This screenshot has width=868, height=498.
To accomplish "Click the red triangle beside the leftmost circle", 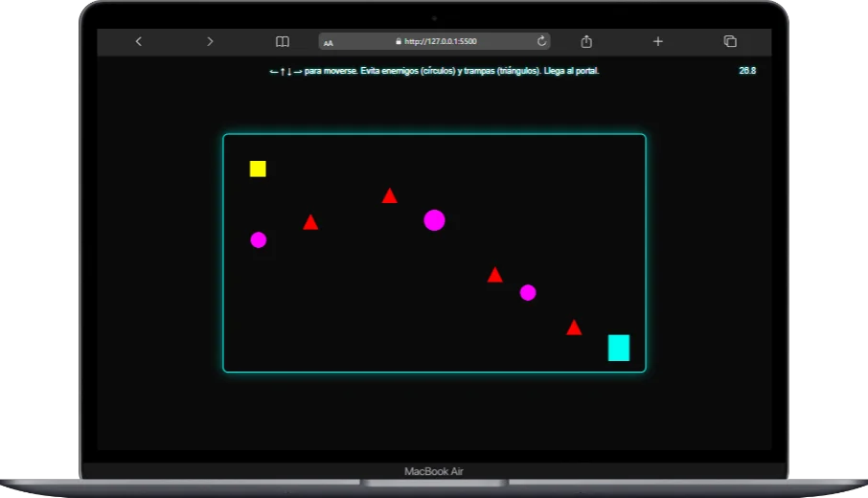I will (x=310, y=223).
